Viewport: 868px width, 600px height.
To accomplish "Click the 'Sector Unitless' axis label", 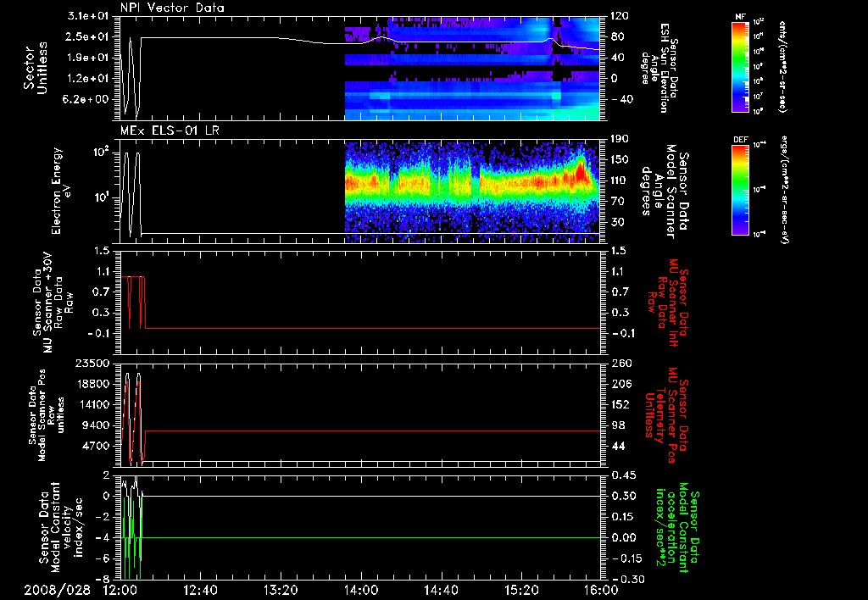I will click(36, 68).
